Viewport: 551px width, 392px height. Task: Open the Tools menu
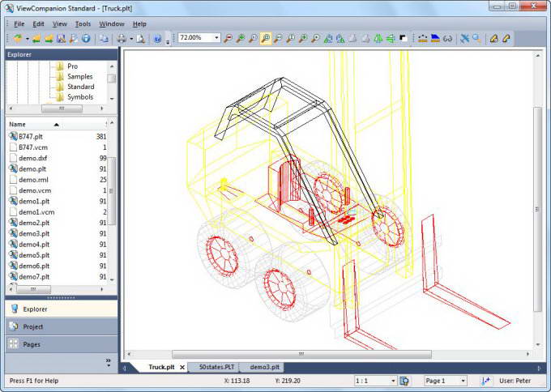click(83, 24)
